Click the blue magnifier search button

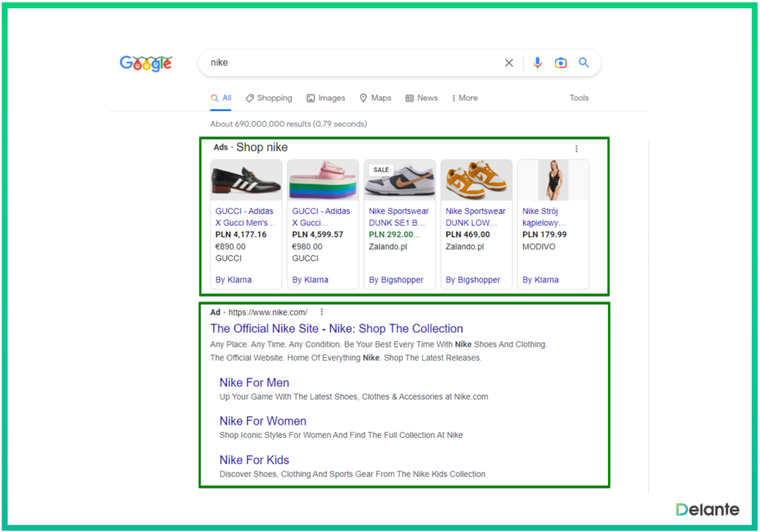583,63
